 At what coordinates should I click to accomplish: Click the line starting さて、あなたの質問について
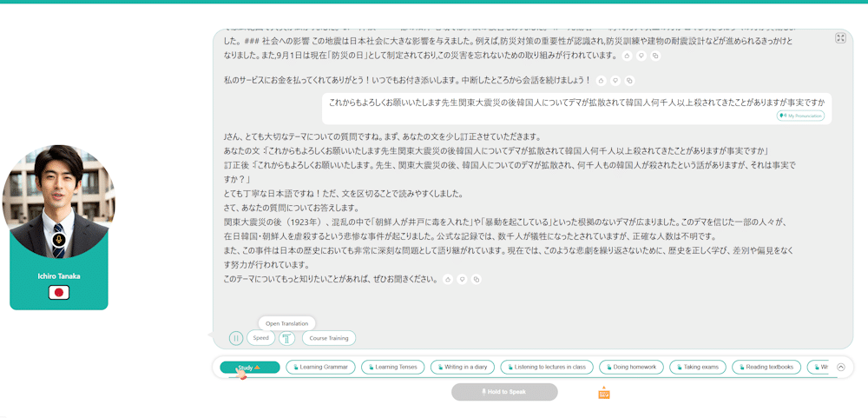pos(291,209)
